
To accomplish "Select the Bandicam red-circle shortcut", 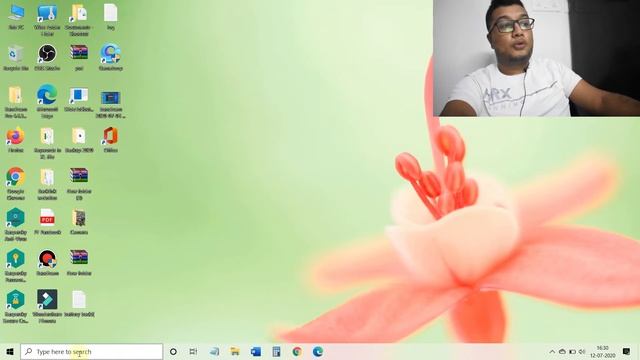I will point(47,263).
